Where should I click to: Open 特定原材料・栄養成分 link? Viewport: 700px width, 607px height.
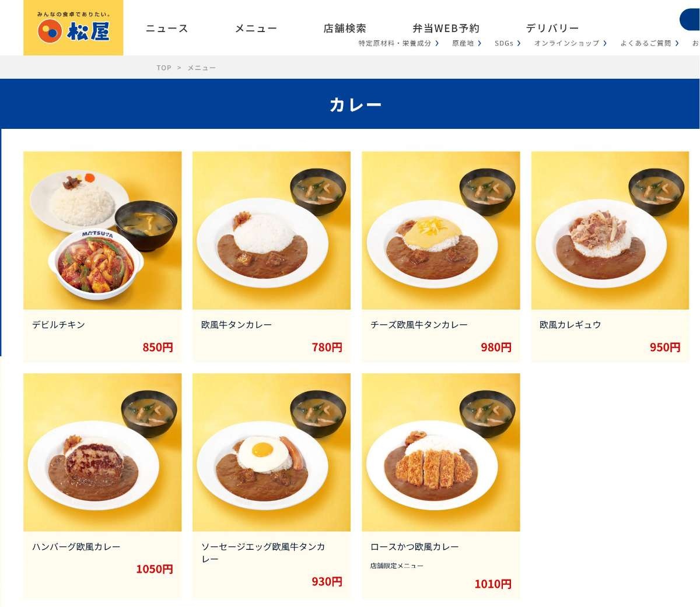point(398,43)
